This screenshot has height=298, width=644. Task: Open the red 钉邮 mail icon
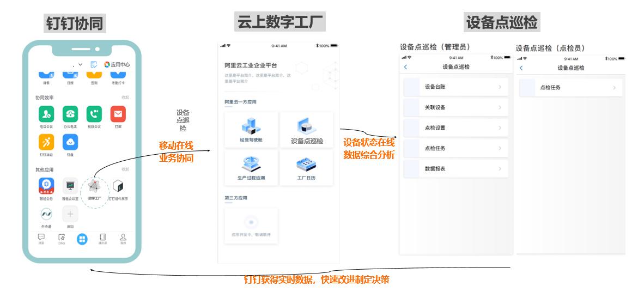click(118, 114)
